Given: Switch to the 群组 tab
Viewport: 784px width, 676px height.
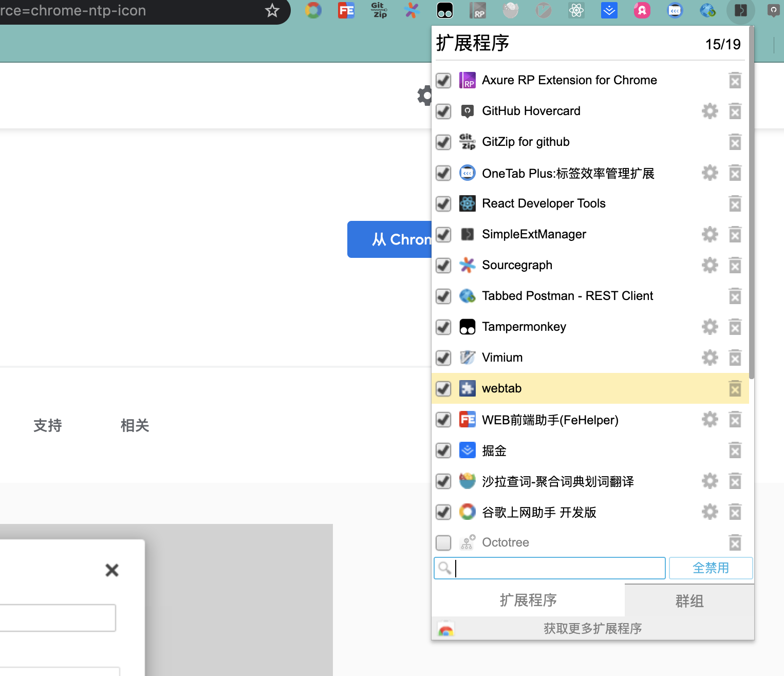Looking at the screenshot, I should [x=689, y=600].
